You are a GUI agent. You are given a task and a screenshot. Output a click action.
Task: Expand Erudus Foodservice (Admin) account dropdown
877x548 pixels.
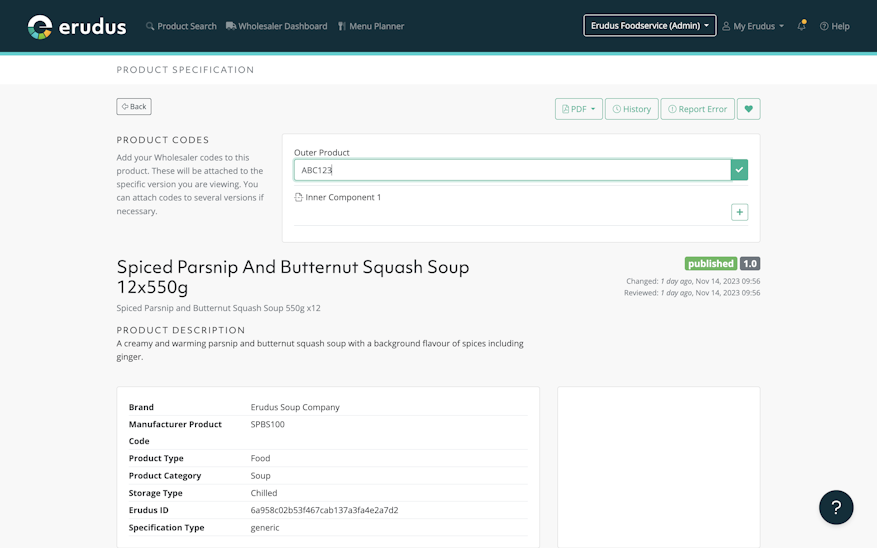(649, 26)
